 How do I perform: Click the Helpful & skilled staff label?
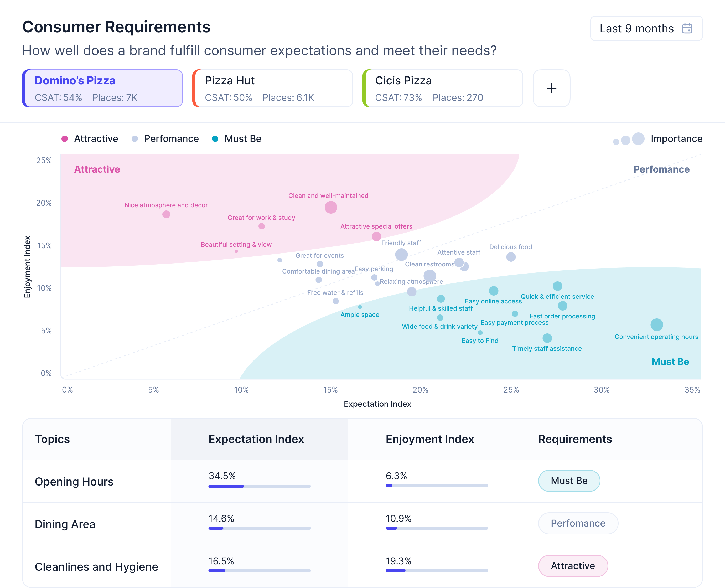(x=441, y=308)
